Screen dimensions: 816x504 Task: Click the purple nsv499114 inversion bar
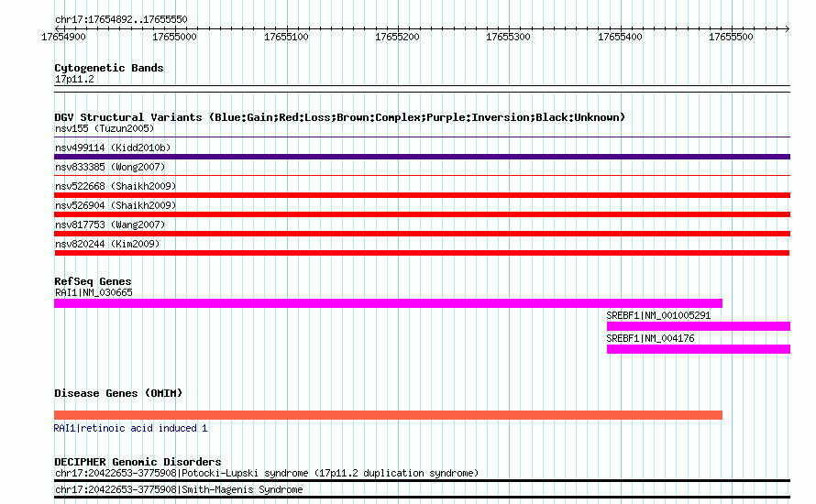(x=422, y=157)
